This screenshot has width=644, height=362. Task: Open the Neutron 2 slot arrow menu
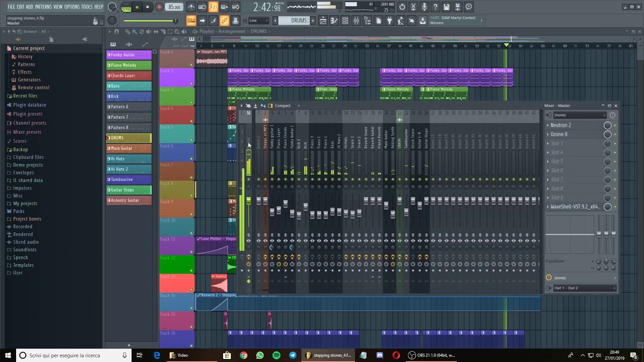click(x=548, y=125)
